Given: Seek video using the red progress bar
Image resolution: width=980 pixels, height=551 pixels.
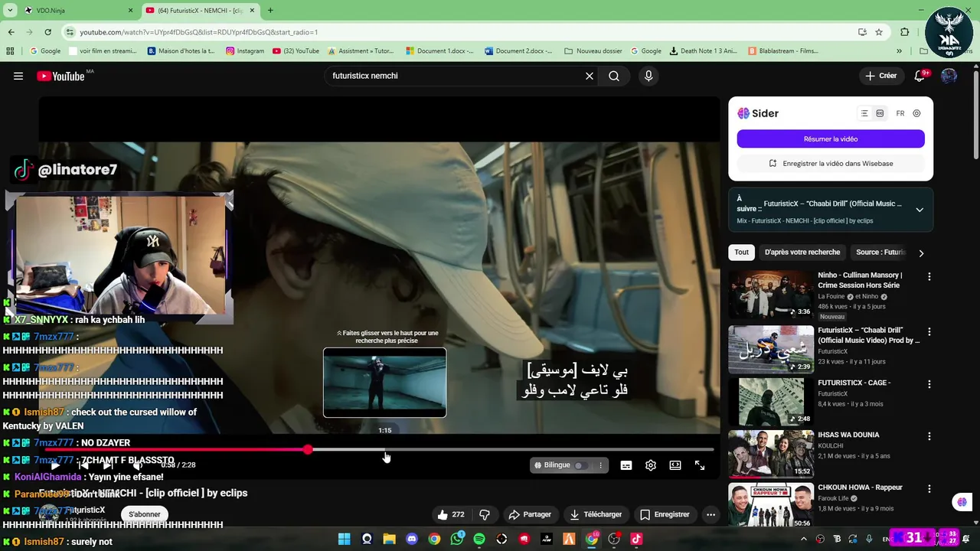Looking at the screenshot, I should 379,449.
